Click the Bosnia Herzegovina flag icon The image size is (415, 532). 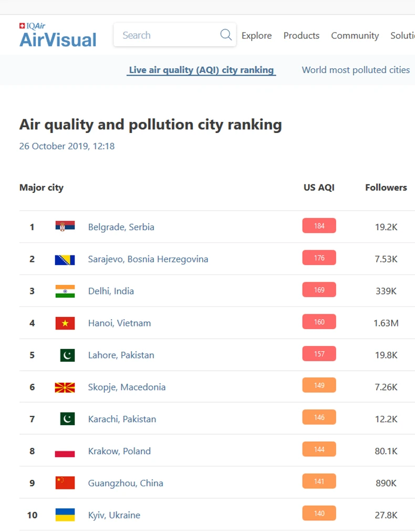[x=65, y=259]
